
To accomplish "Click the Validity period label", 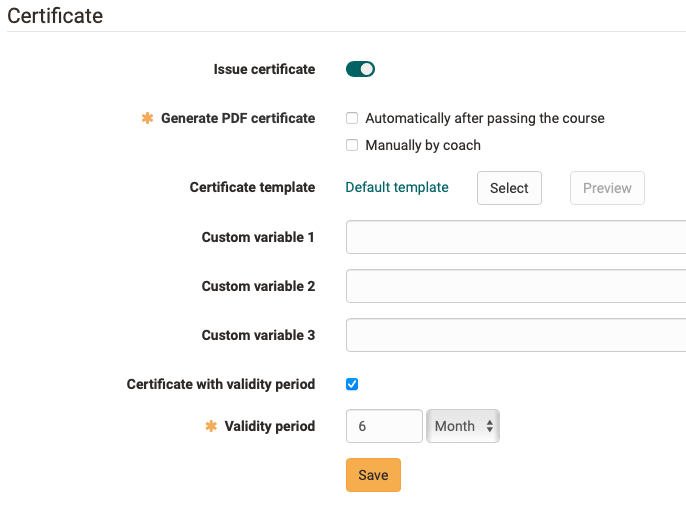I will (x=270, y=426).
